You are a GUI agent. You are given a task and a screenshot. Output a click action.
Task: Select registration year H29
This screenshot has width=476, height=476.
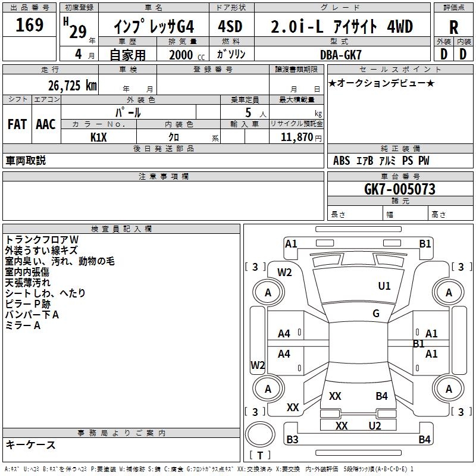point(75,28)
